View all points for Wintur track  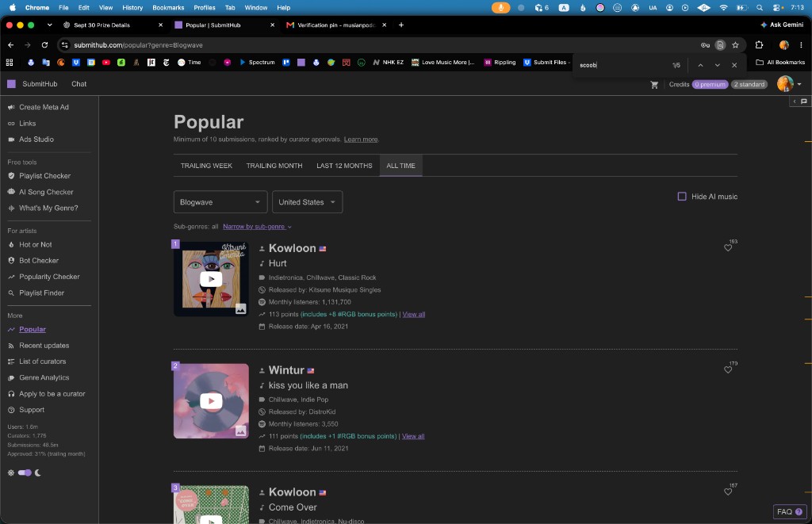tap(413, 436)
